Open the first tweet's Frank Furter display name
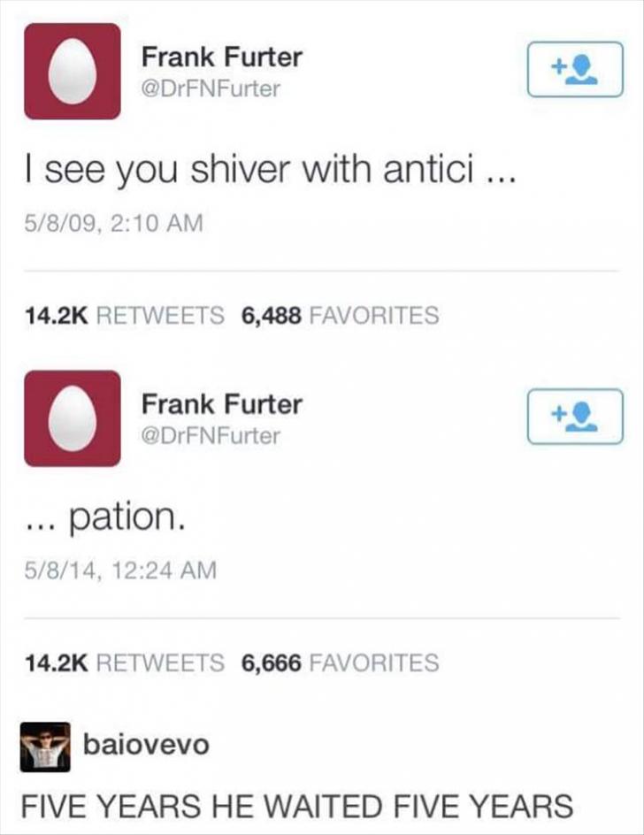644x835 pixels. point(221,57)
